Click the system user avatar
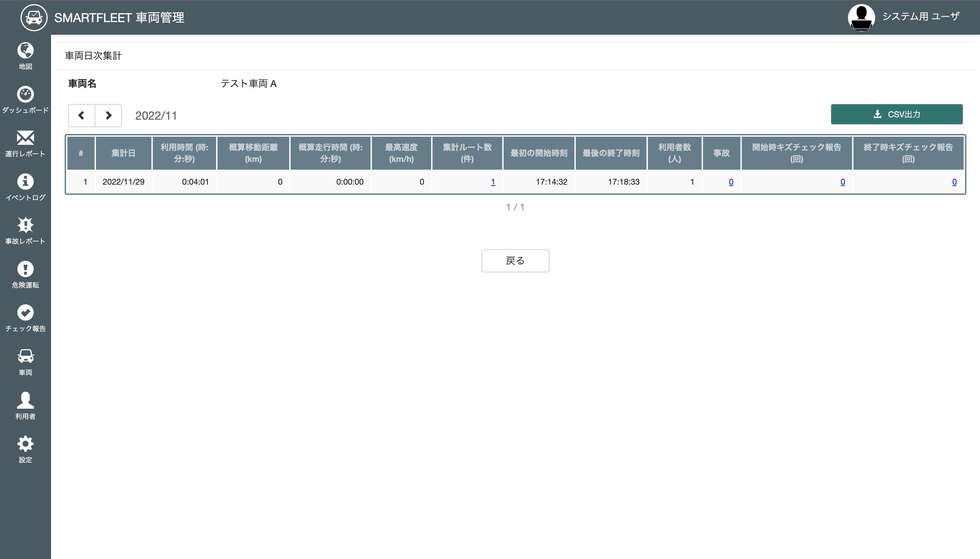The height and width of the screenshot is (559, 980). tap(861, 17)
